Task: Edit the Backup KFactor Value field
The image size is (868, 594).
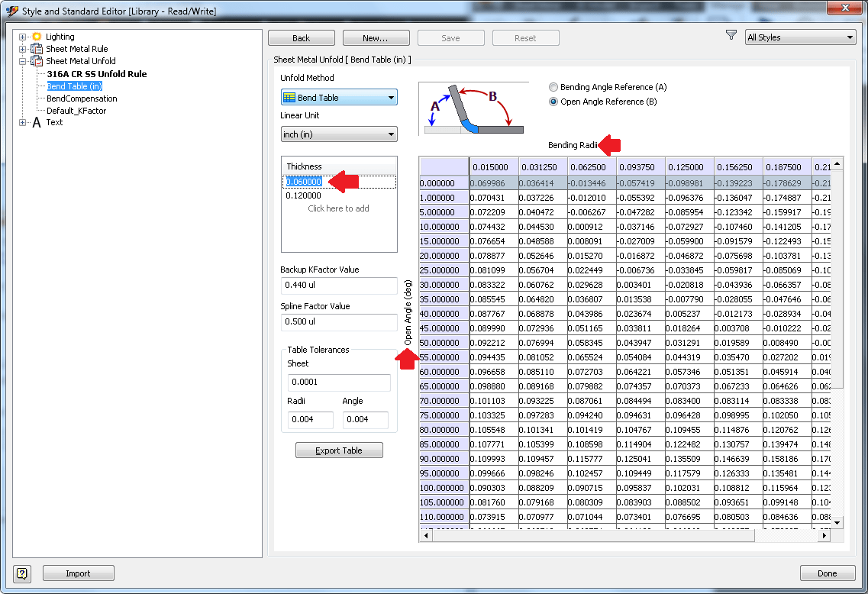Action: (x=339, y=285)
